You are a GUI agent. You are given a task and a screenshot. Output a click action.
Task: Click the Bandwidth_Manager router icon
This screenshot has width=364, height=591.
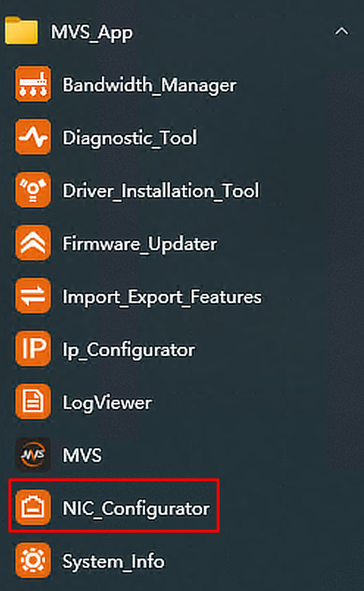point(32,85)
